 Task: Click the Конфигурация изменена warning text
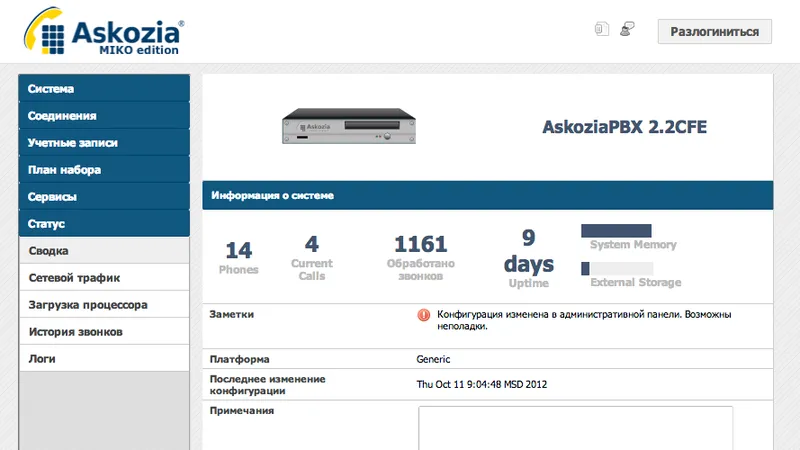[x=584, y=320]
